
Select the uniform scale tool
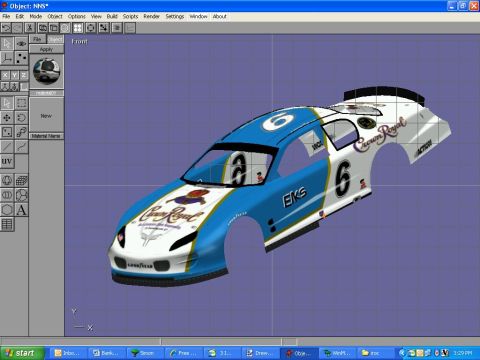coord(21,132)
